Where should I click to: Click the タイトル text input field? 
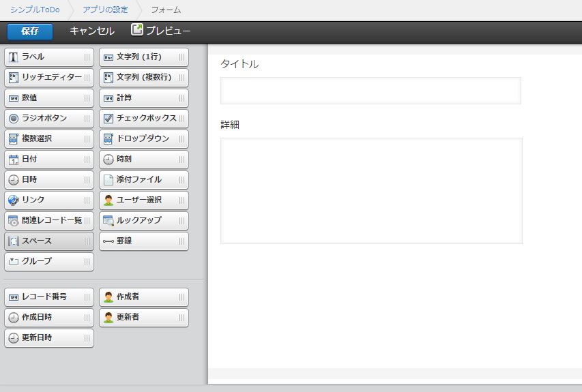pyautogui.click(x=370, y=91)
